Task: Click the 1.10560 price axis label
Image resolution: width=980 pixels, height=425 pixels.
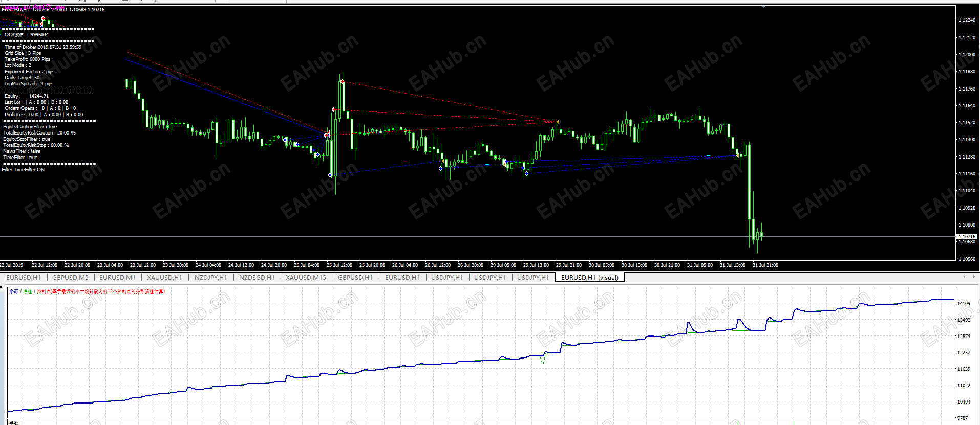Action: pos(967,259)
